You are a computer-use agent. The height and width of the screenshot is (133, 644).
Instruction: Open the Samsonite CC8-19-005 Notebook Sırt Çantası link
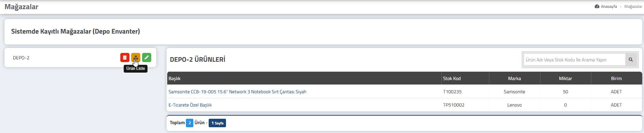pos(237,92)
